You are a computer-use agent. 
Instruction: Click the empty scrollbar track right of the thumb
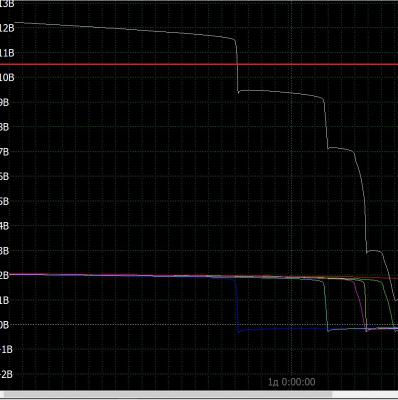click(x=365, y=395)
